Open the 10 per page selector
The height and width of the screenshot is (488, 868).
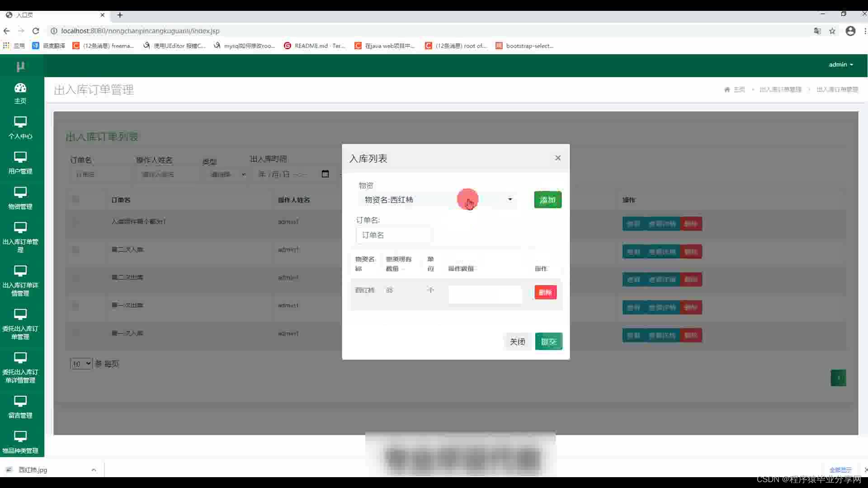click(81, 364)
